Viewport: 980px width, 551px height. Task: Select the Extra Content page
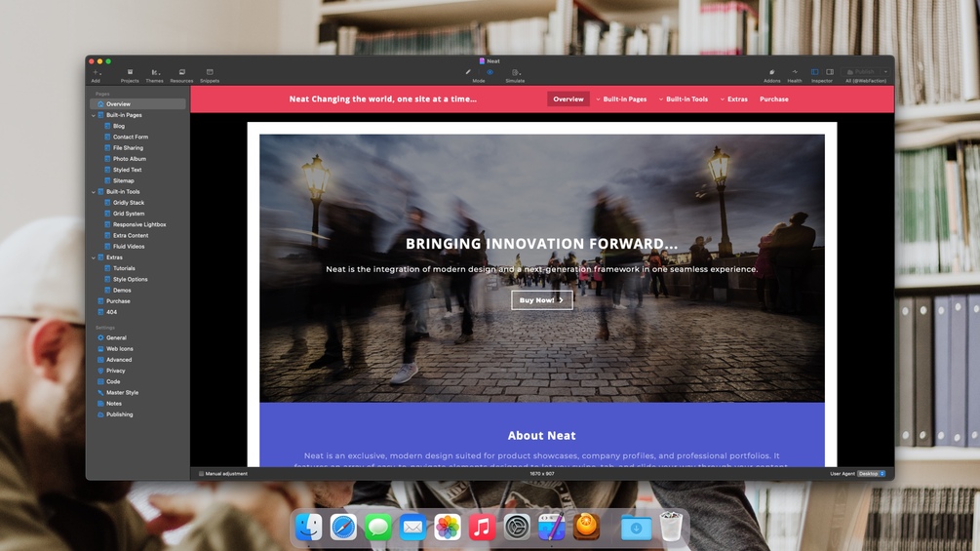130,236
